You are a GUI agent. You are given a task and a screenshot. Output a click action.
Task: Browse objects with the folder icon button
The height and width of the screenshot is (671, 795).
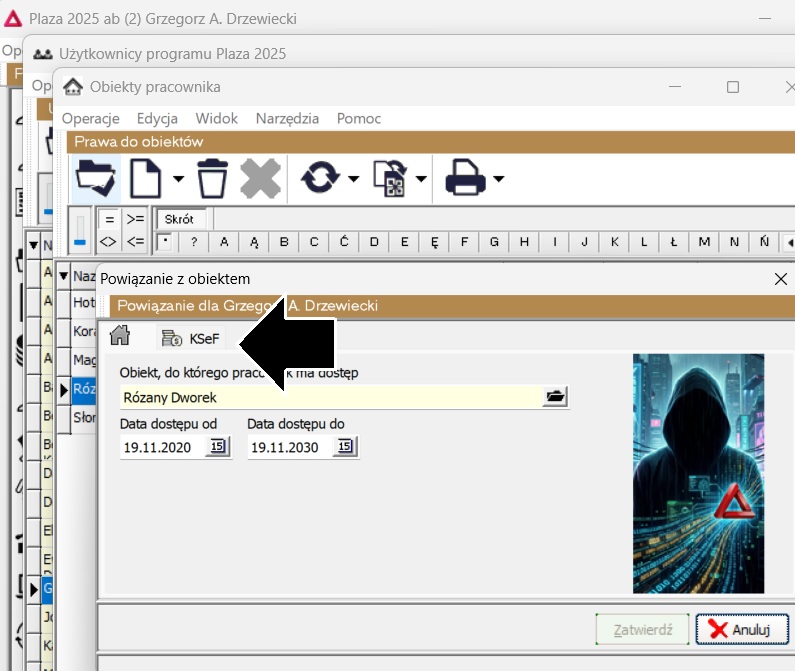(555, 396)
